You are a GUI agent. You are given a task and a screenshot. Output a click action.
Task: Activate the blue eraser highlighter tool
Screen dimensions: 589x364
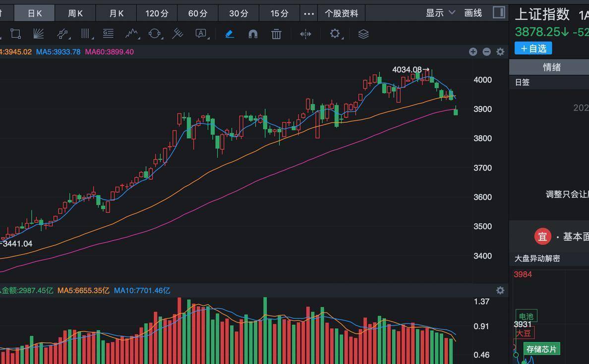(x=229, y=34)
